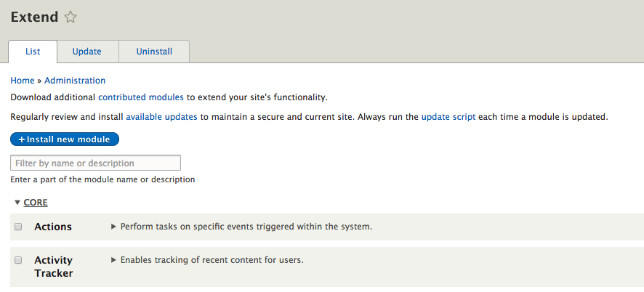
Task: Click the 'Perform tasks on specific events' description text
Action: pyautogui.click(x=246, y=227)
